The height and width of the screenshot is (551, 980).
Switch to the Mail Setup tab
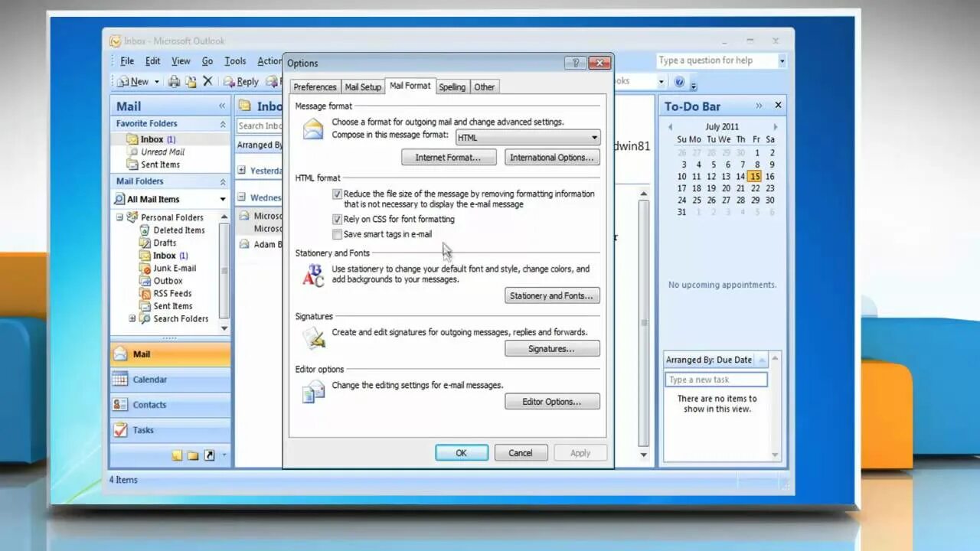pyautogui.click(x=363, y=87)
